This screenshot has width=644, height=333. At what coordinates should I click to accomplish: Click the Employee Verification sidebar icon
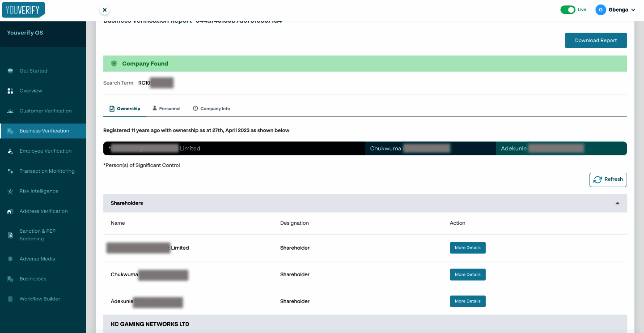pos(10,151)
